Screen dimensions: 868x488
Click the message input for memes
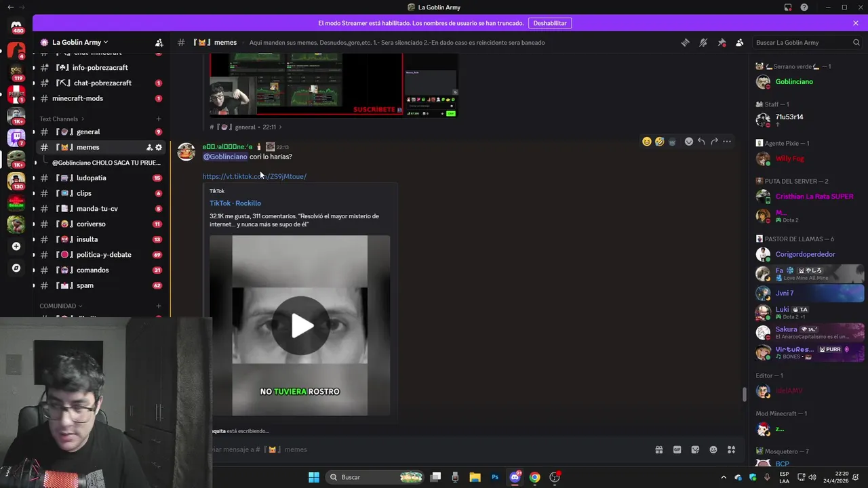427,449
